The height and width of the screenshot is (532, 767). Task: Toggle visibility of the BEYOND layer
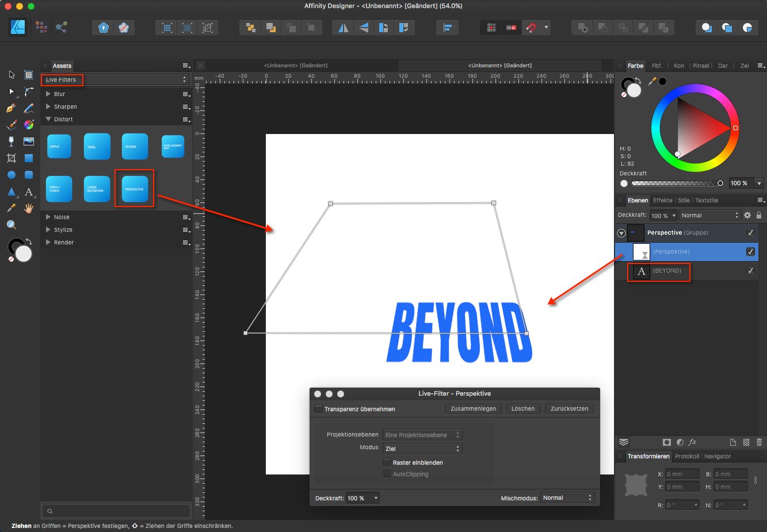pos(750,270)
